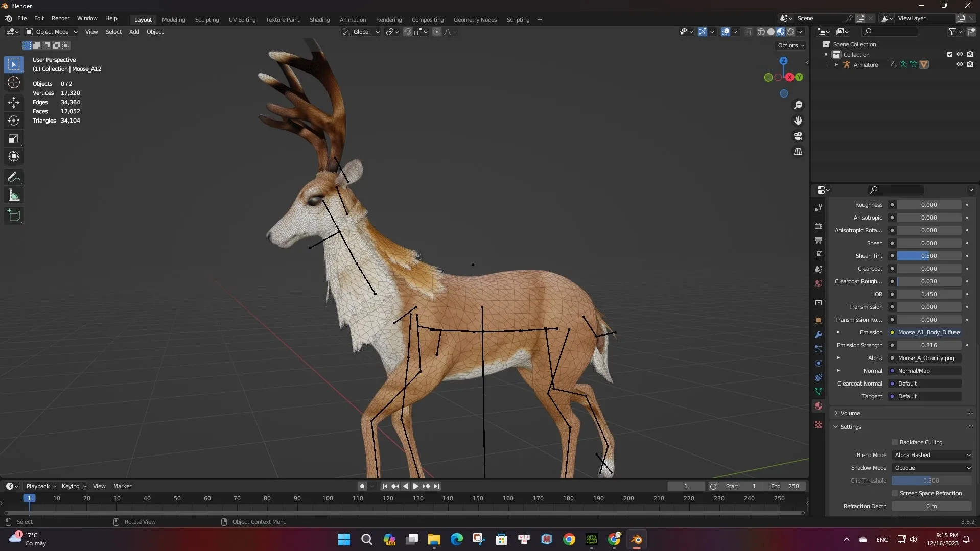This screenshot has width=980, height=551.
Task: Click the Options button in the viewport
Action: click(790, 45)
